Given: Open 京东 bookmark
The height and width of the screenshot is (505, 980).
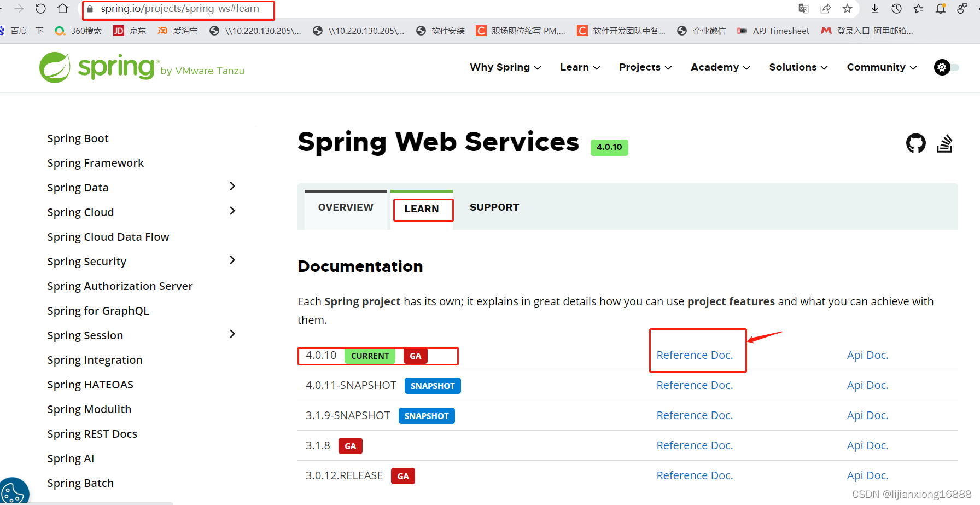Looking at the screenshot, I should (130, 31).
